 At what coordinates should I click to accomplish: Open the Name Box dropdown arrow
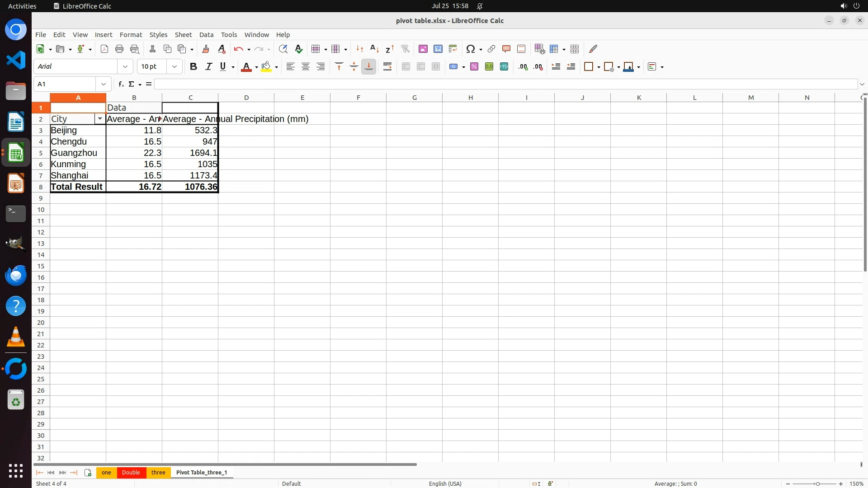[104, 84]
